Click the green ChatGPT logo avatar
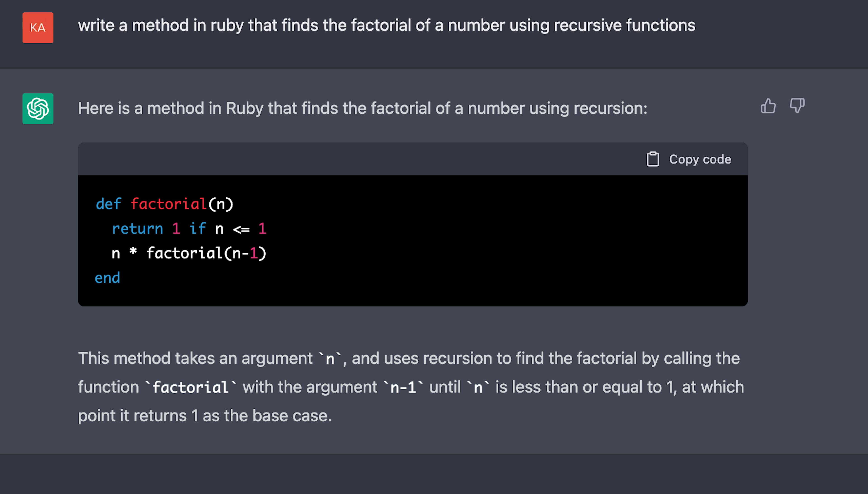This screenshot has width=868, height=494. pyautogui.click(x=38, y=109)
